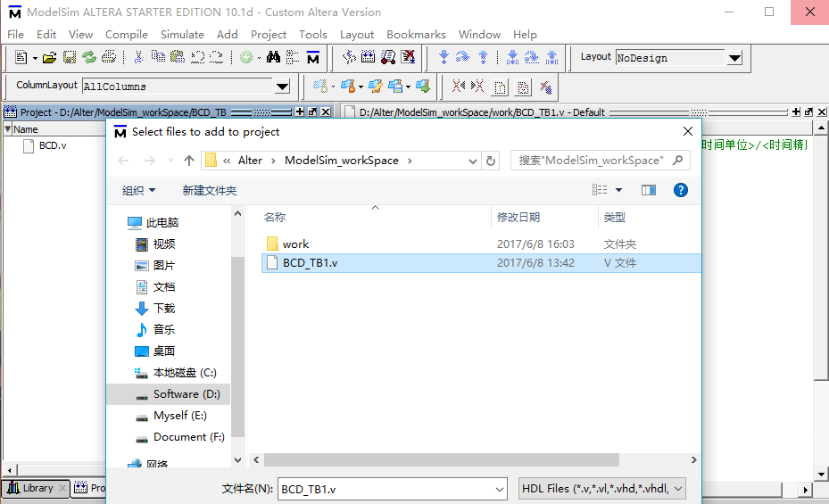The image size is (829, 504).
Task: Open the ColumnLayout AllColumns dropdown
Action: 282,87
